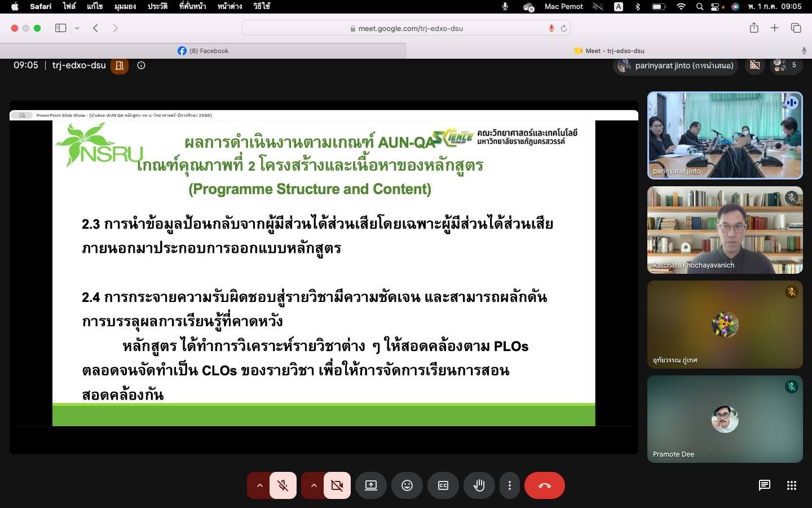
Task: Switch to the Facebook tab
Action: (x=203, y=51)
